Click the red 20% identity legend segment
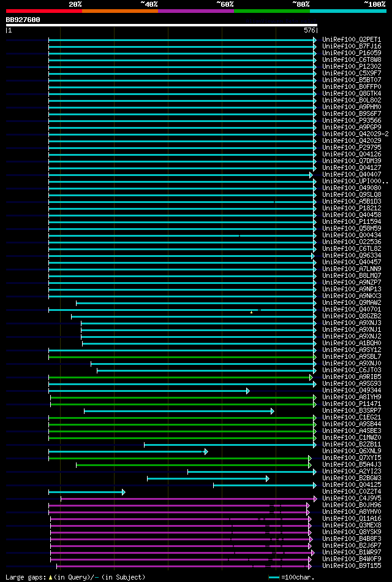392x582 pixels. click(x=44, y=11)
